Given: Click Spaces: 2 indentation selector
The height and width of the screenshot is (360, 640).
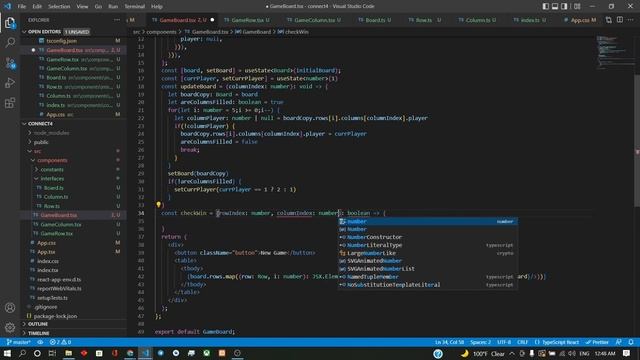Looking at the screenshot, I should [480, 342].
